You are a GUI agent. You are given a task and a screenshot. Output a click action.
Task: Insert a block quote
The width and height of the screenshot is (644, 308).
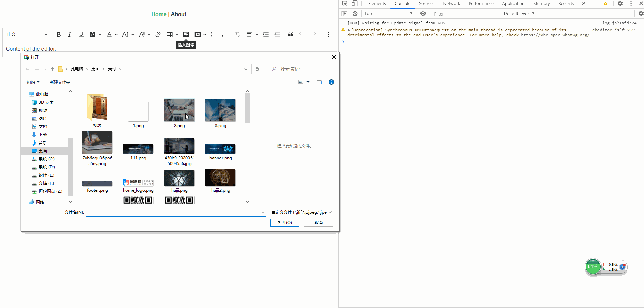(291, 34)
